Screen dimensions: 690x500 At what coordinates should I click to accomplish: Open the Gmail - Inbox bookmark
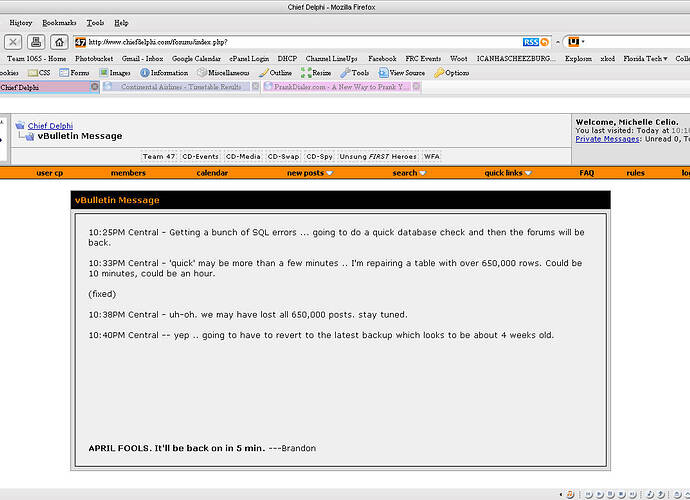143,59
